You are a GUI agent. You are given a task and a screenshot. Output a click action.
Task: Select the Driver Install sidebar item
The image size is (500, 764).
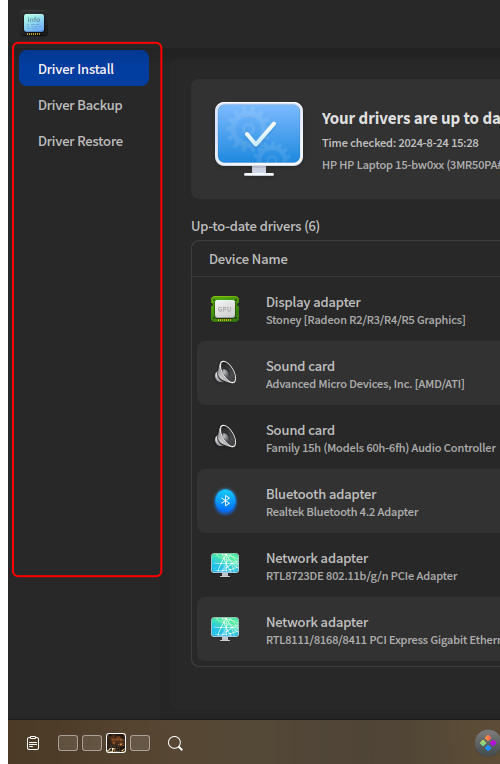(84, 69)
